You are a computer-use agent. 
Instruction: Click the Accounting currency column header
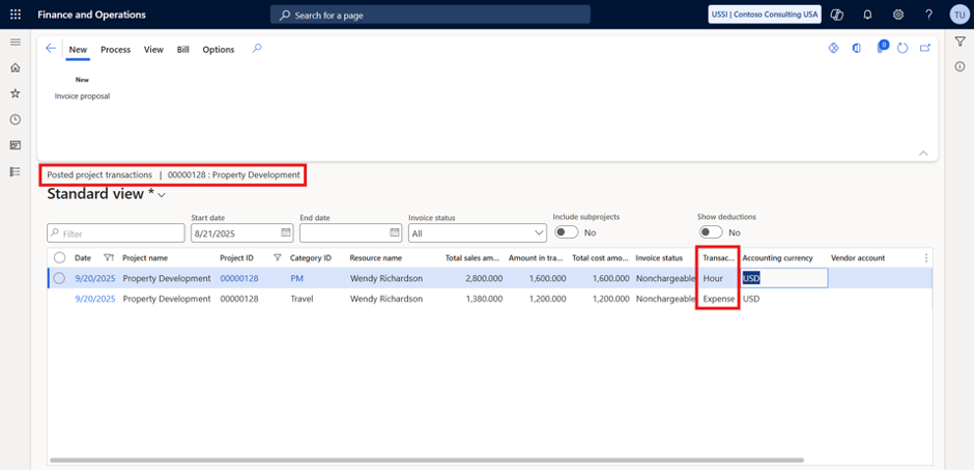(777, 258)
